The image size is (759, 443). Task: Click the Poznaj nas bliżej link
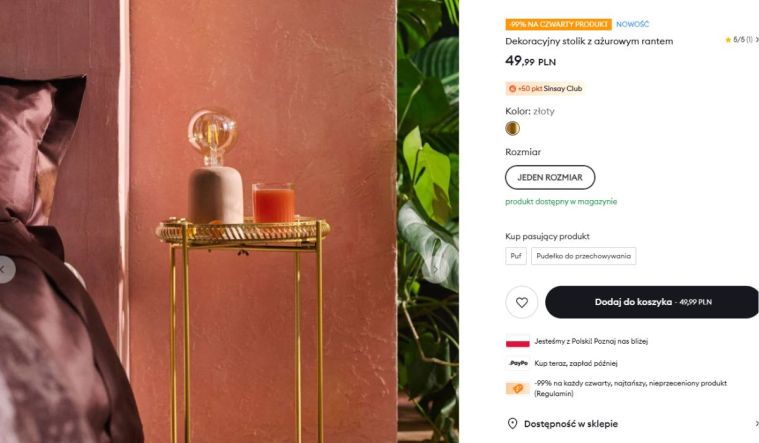[x=621, y=341]
